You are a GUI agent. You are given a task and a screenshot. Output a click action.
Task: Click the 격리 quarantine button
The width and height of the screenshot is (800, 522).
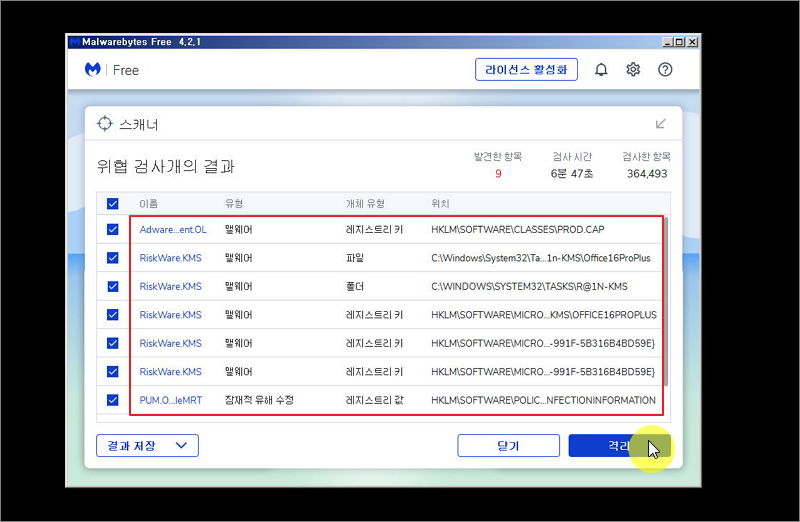click(619, 445)
